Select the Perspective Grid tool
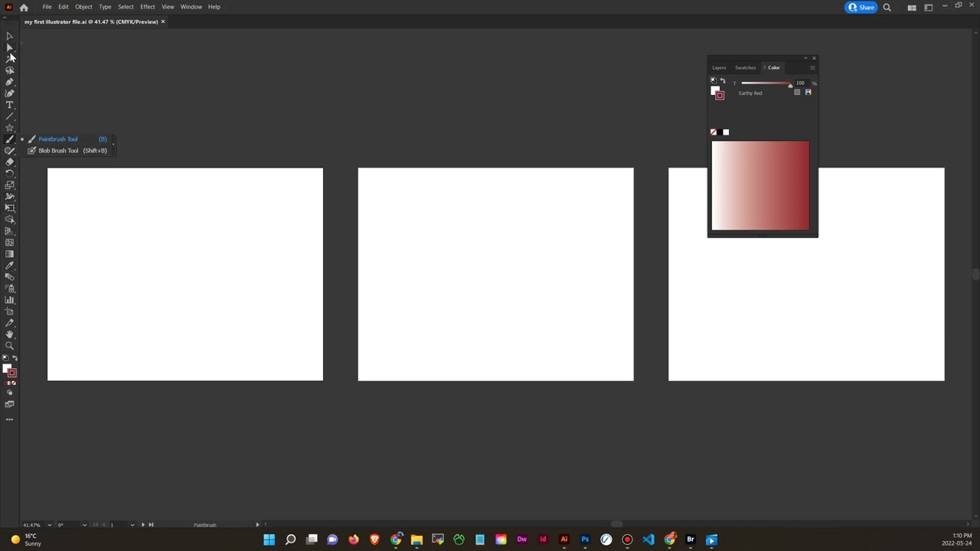Image resolution: width=980 pixels, height=551 pixels. tap(9, 231)
